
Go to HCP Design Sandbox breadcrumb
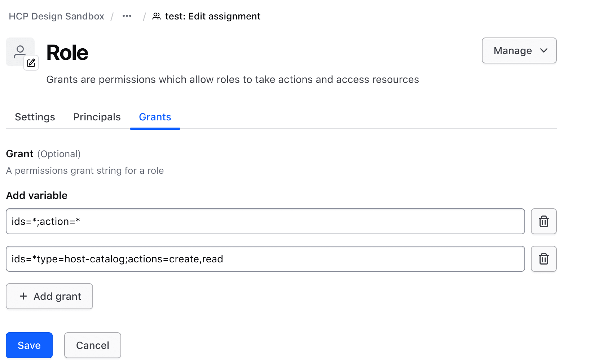[57, 16]
